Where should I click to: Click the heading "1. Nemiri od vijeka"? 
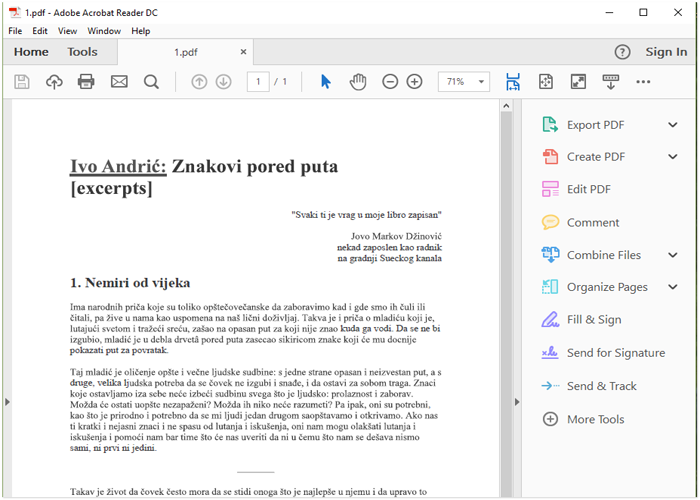(x=130, y=283)
